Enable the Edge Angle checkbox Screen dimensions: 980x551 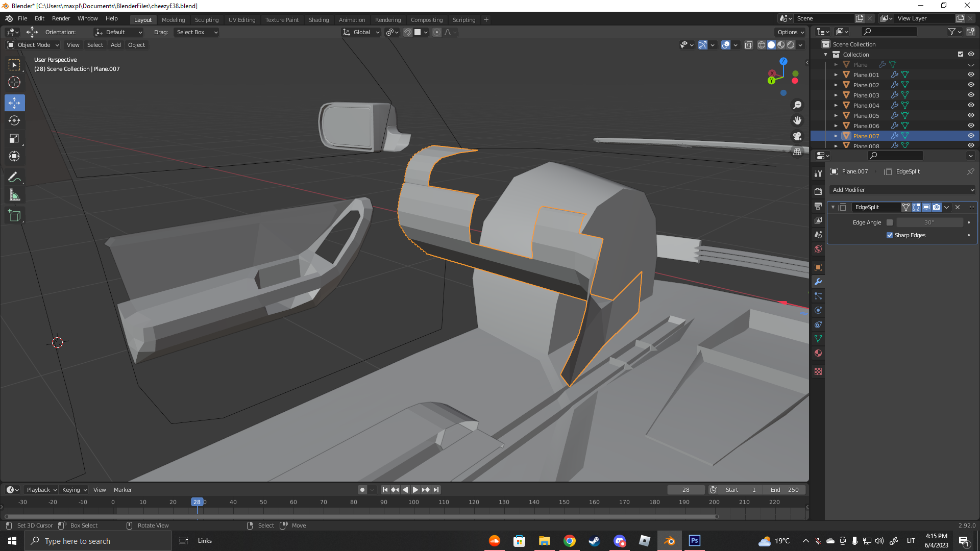[890, 222]
